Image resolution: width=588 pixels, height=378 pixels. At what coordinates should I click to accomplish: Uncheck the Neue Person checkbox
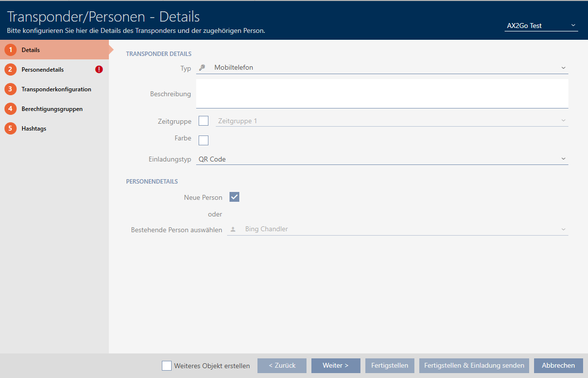[234, 197]
